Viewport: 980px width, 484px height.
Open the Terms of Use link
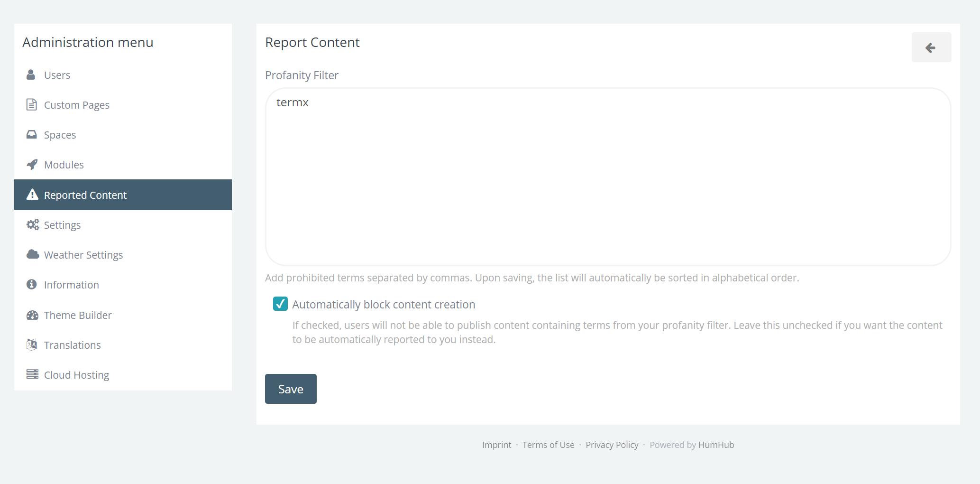click(x=548, y=445)
